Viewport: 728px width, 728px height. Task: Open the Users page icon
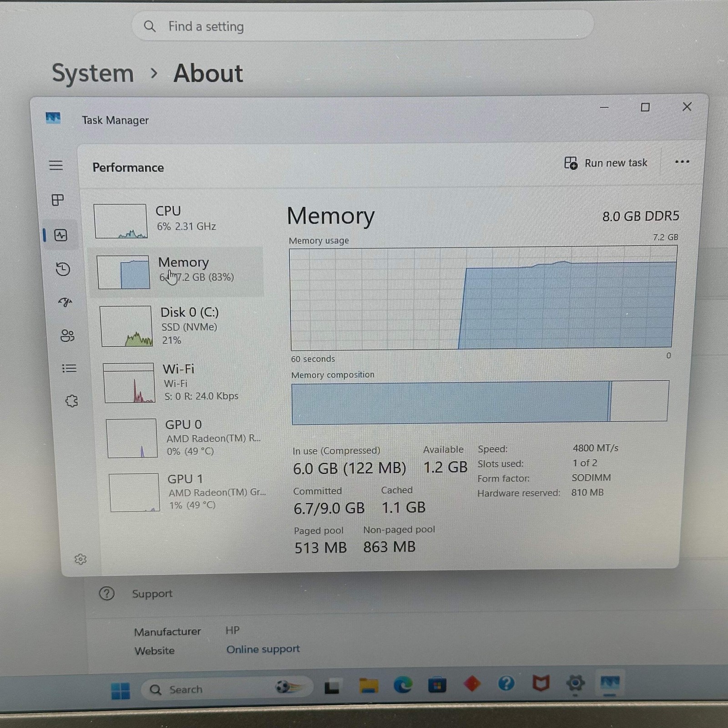click(x=67, y=336)
